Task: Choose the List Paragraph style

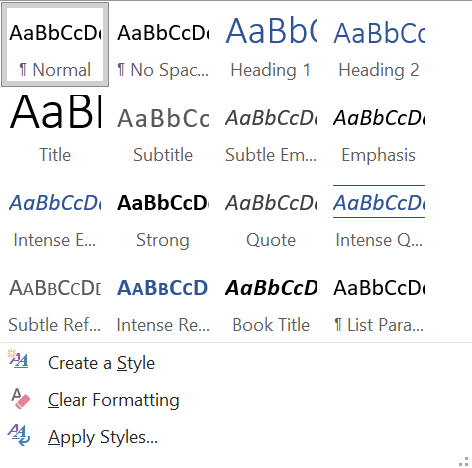Action: click(x=379, y=300)
